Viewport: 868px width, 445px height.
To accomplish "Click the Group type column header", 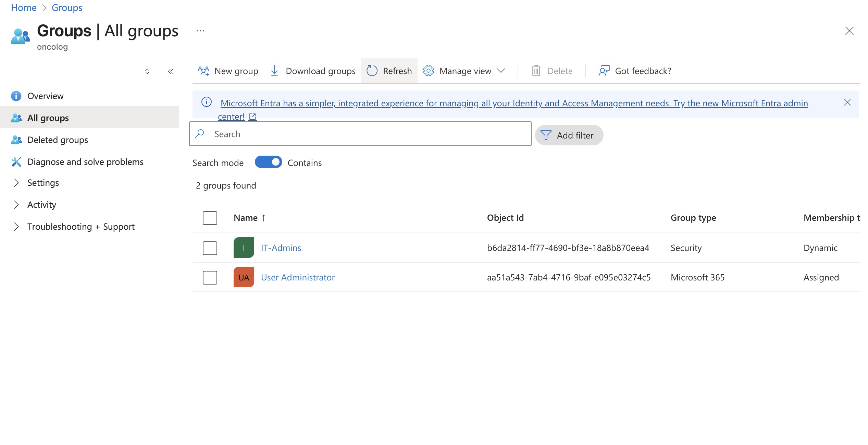I will (693, 218).
